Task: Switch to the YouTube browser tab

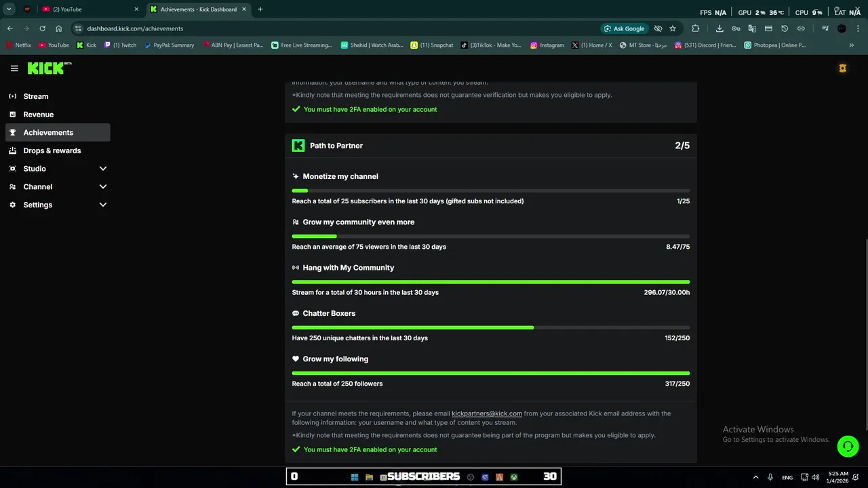Action: click(x=90, y=9)
